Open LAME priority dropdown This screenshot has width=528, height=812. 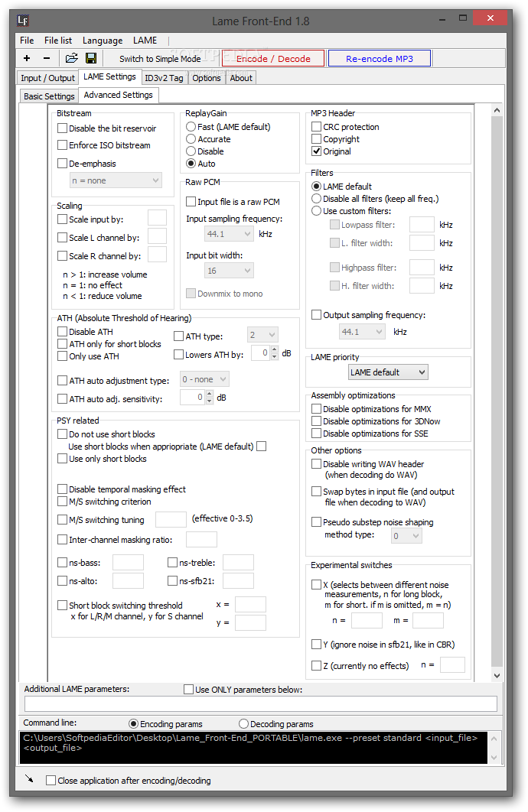[x=388, y=372]
